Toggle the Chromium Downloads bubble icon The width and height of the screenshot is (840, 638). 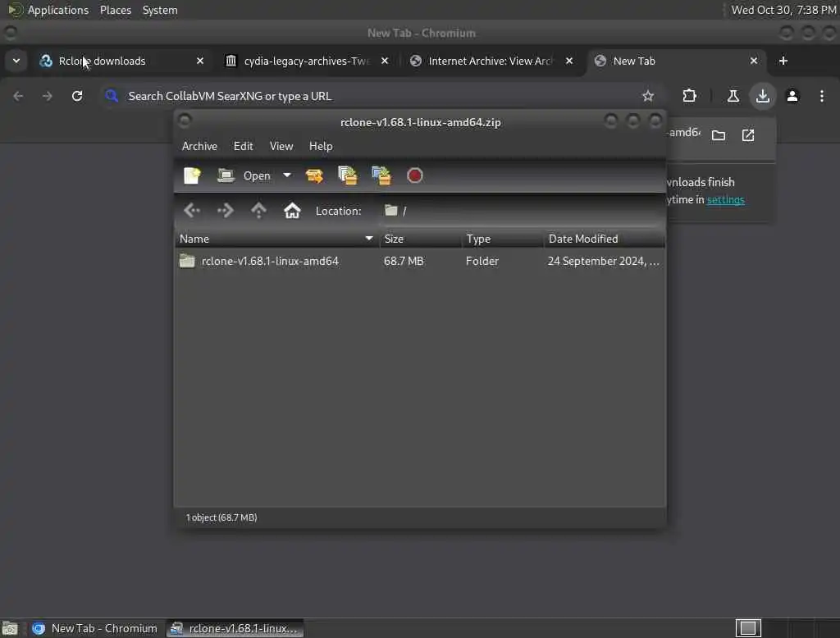(x=762, y=96)
